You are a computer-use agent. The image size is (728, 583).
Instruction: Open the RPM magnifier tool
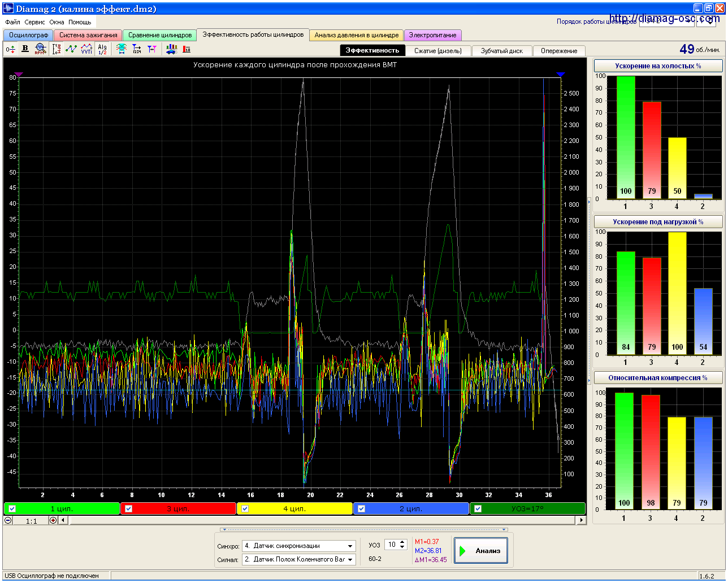coord(40,49)
